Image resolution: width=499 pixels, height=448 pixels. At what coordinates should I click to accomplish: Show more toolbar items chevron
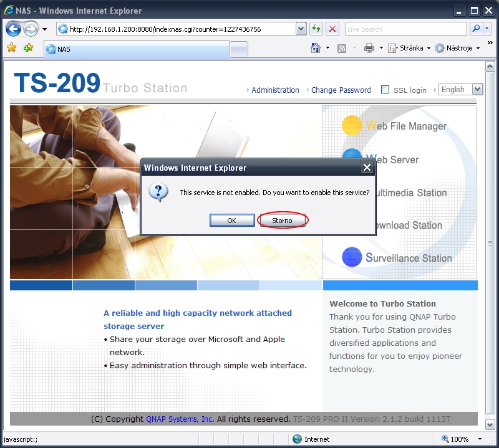click(490, 42)
